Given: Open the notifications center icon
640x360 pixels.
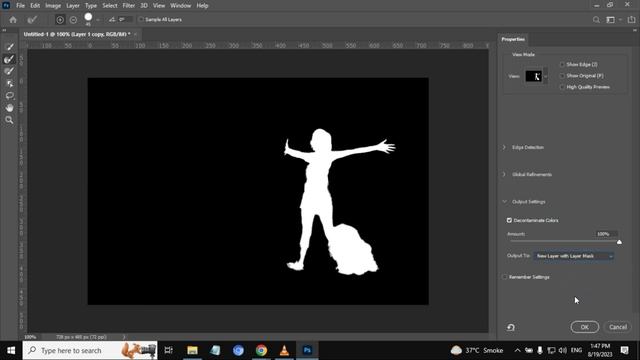Looking at the screenshot, I should pyautogui.click(x=624, y=350).
